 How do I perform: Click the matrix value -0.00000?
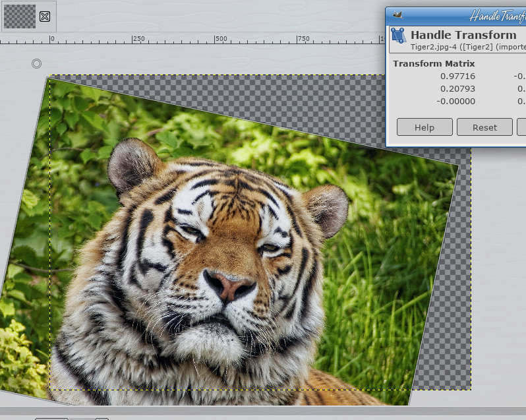[x=455, y=101]
